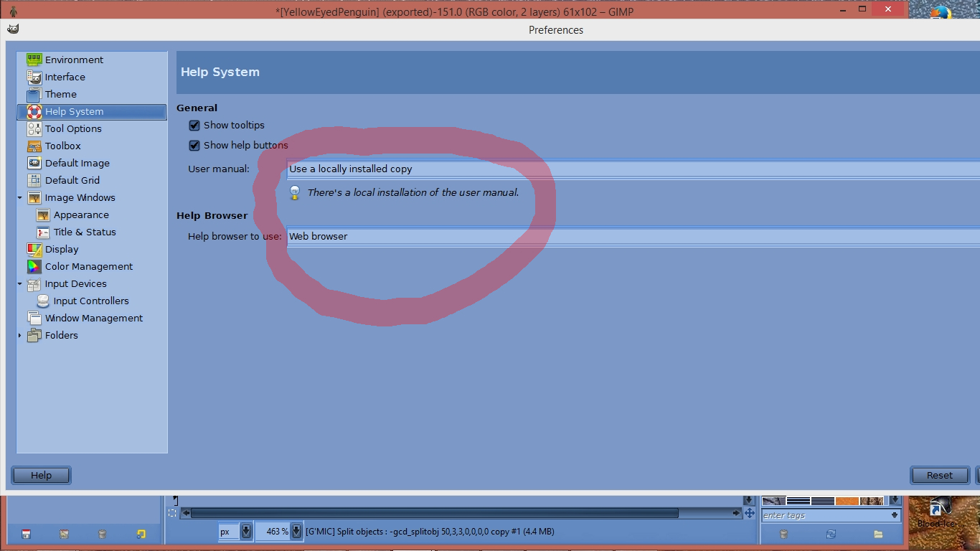Viewport: 980px width, 551px height.
Task: Select the Folders page icon
Action: (x=34, y=335)
